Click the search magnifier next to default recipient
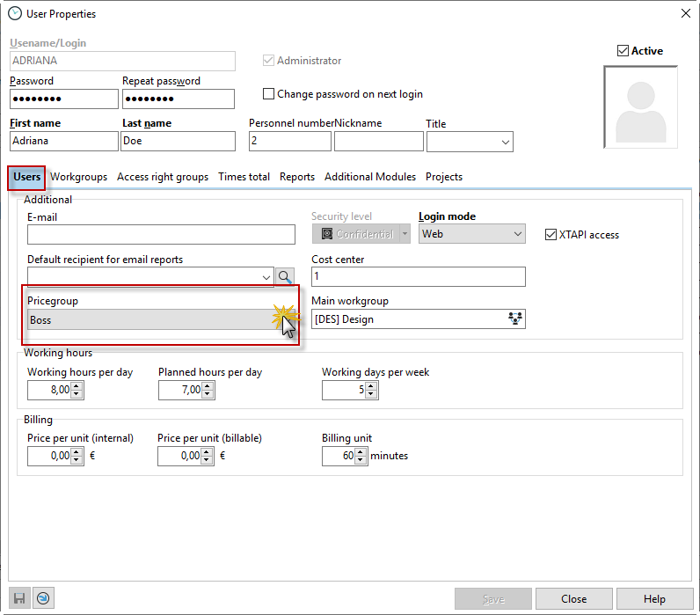Viewport: 700px width, 615px height. point(286,276)
